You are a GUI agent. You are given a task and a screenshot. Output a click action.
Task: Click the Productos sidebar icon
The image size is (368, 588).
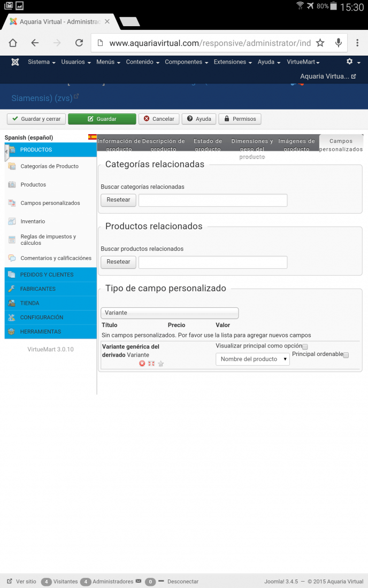coord(12,184)
